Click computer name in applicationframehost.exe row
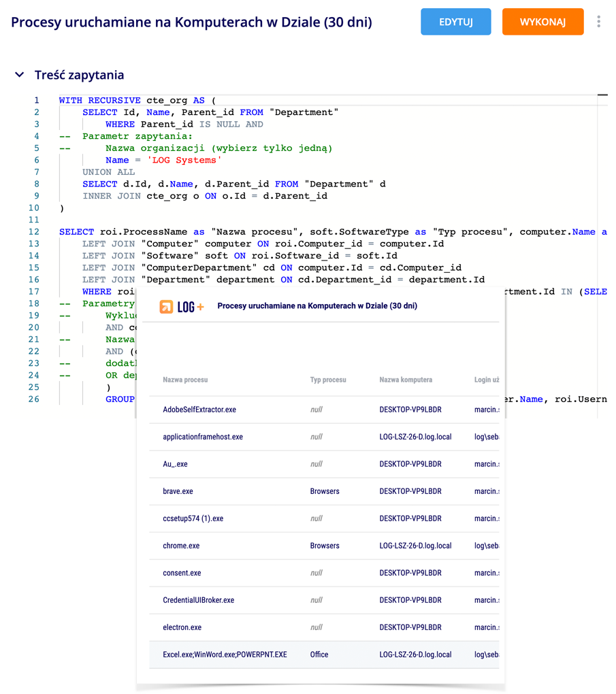 415,437
